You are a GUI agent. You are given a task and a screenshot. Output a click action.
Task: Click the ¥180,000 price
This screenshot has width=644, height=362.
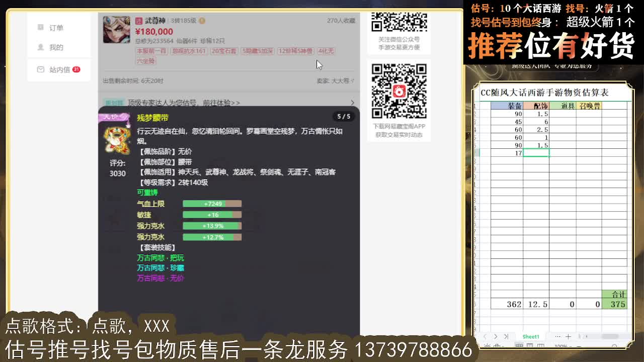coord(154,31)
